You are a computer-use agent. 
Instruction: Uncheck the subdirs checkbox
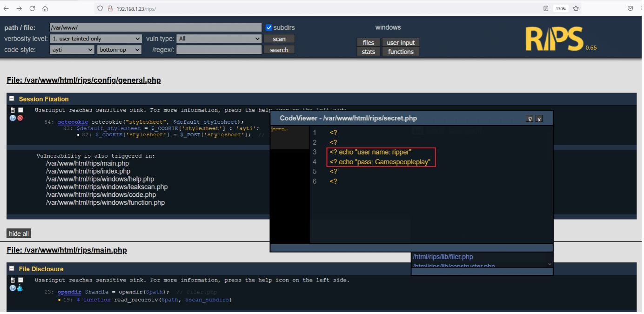pyautogui.click(x=268, y=27)
